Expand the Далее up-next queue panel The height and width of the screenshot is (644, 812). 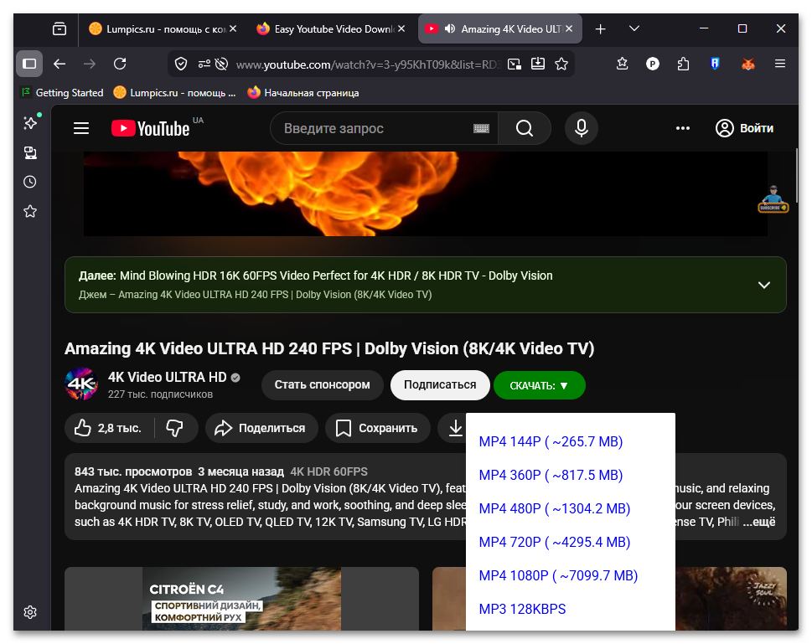pos(764,286)
